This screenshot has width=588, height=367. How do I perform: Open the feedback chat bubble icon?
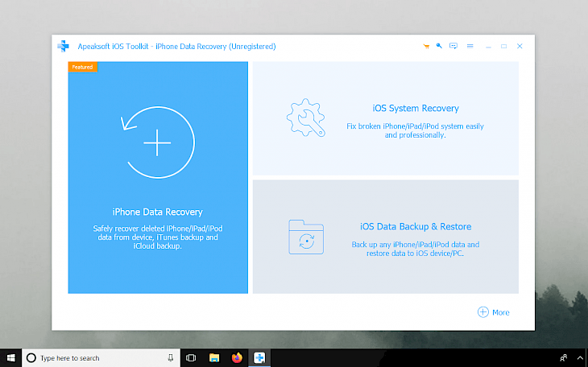coord(453,46)
